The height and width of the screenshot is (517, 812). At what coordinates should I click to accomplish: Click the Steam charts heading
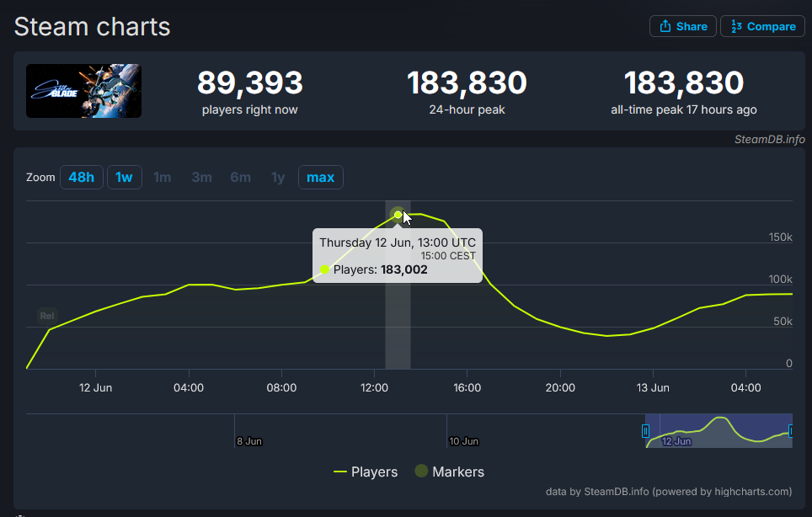92,27
